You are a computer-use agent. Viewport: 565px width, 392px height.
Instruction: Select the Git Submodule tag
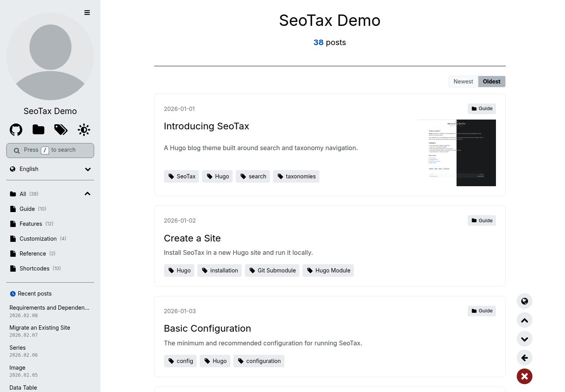click(272, 270)
